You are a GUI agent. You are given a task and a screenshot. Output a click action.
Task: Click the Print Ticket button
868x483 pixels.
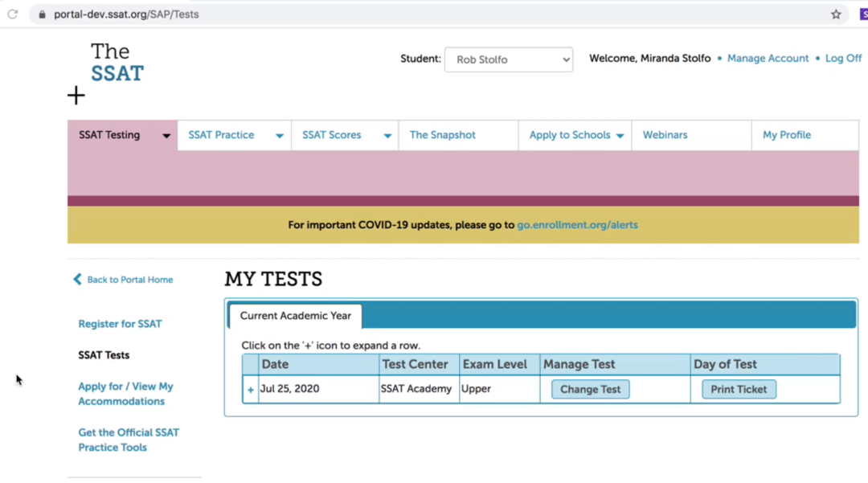click(739, 389)
